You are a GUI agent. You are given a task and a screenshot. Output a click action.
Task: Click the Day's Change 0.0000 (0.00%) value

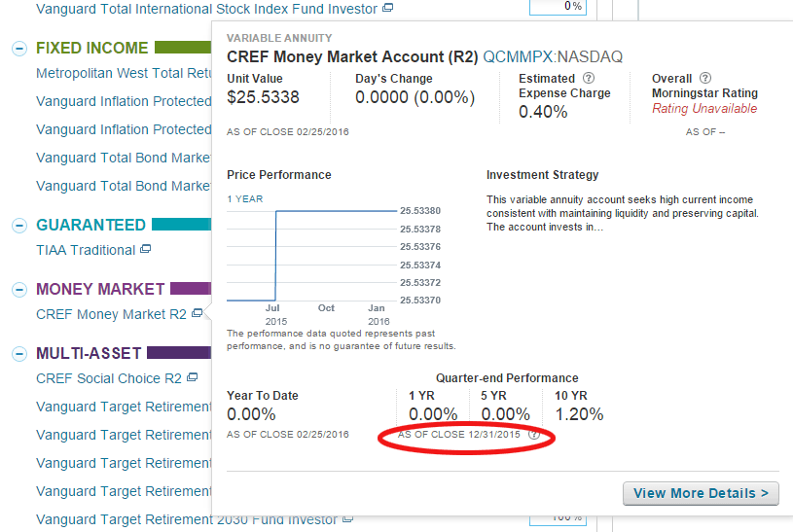(415, 97)
